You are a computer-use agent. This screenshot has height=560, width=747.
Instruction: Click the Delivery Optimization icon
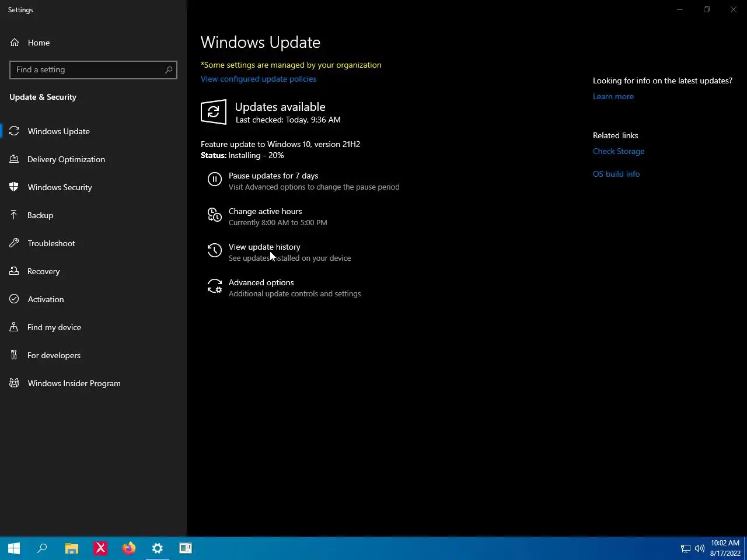(15, 159)
